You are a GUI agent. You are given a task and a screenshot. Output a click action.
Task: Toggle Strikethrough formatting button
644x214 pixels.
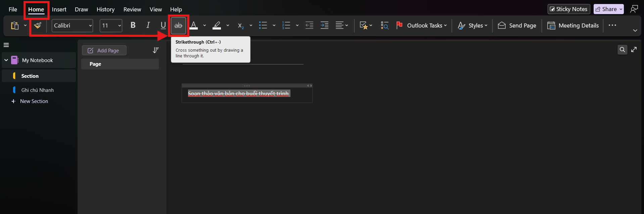coord(178,25)
